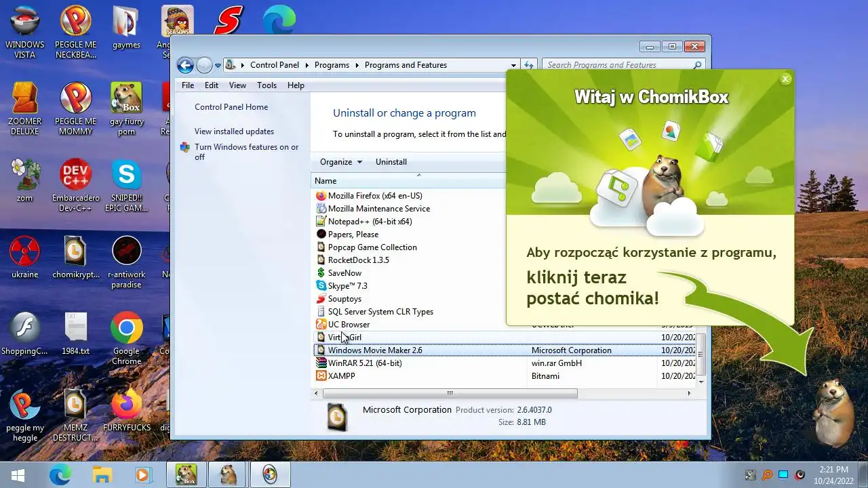The width and height of the screenshot is (868, 488).
Task: Click View installed updates link
Action: 234,131
